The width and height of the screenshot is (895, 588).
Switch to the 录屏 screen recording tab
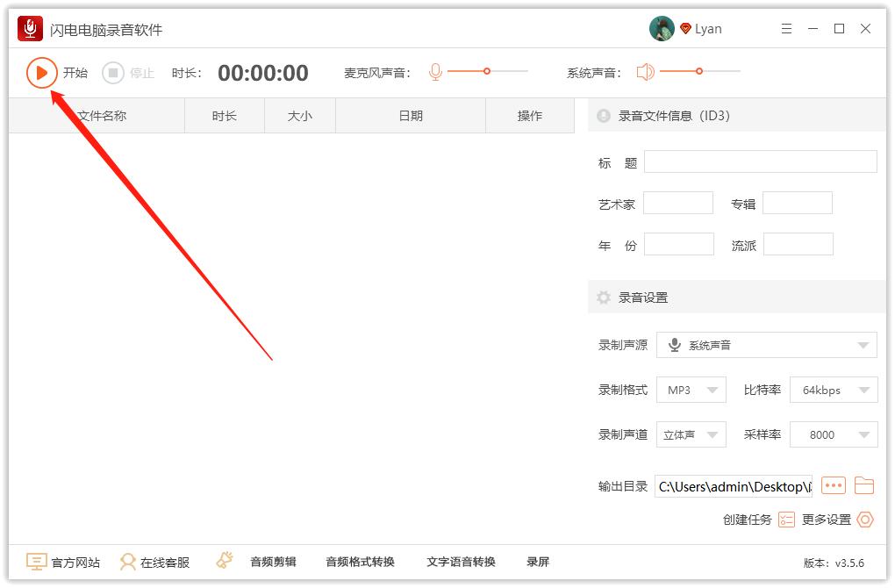coord(539,562)
